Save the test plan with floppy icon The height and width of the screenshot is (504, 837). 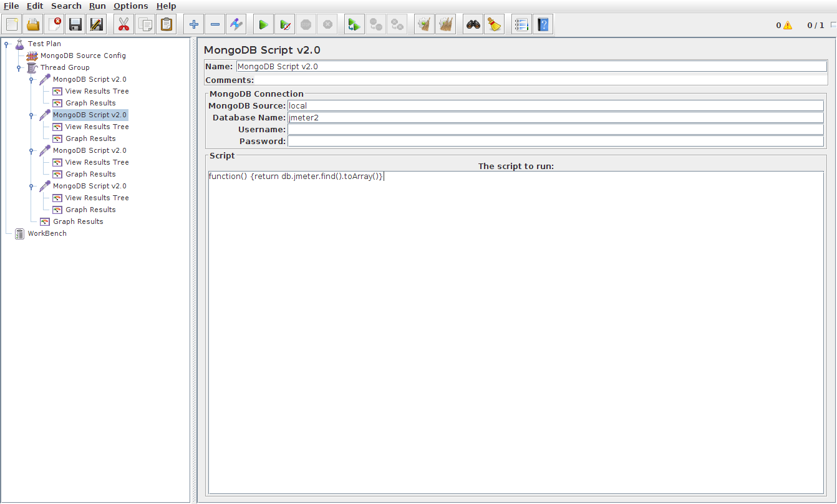(x=75, y=25)
